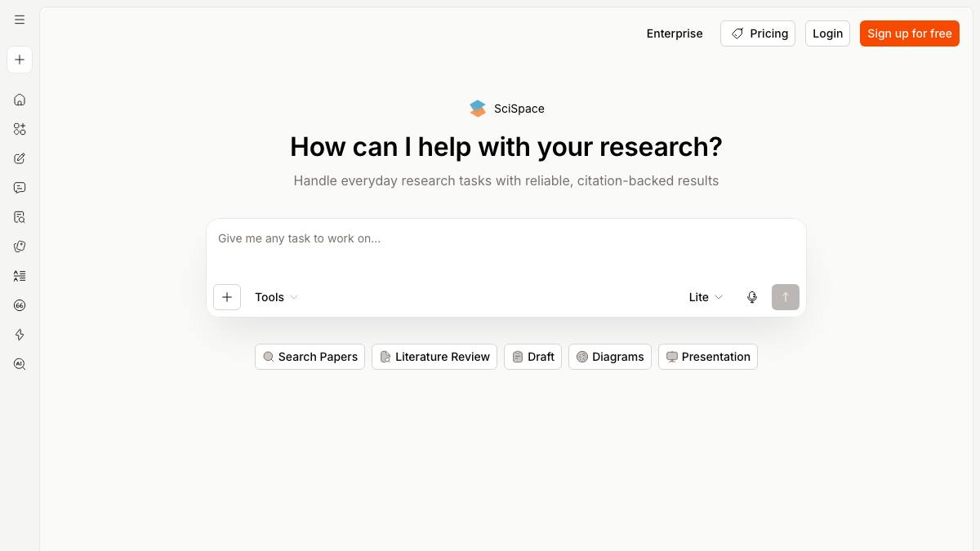Open the pencil-and-paper writer icon in sidebar
This screenshot has height=551, width=980.
(x=20, y=158)
